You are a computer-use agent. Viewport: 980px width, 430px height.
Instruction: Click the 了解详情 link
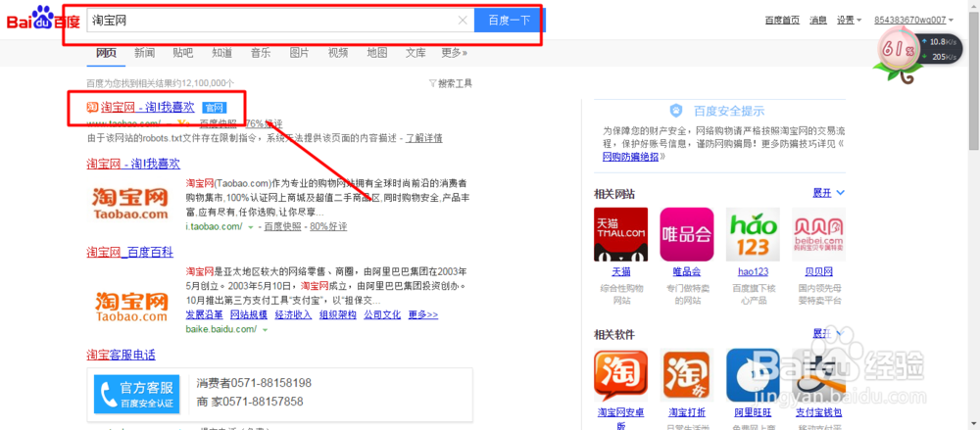click(x=424, y=138)
